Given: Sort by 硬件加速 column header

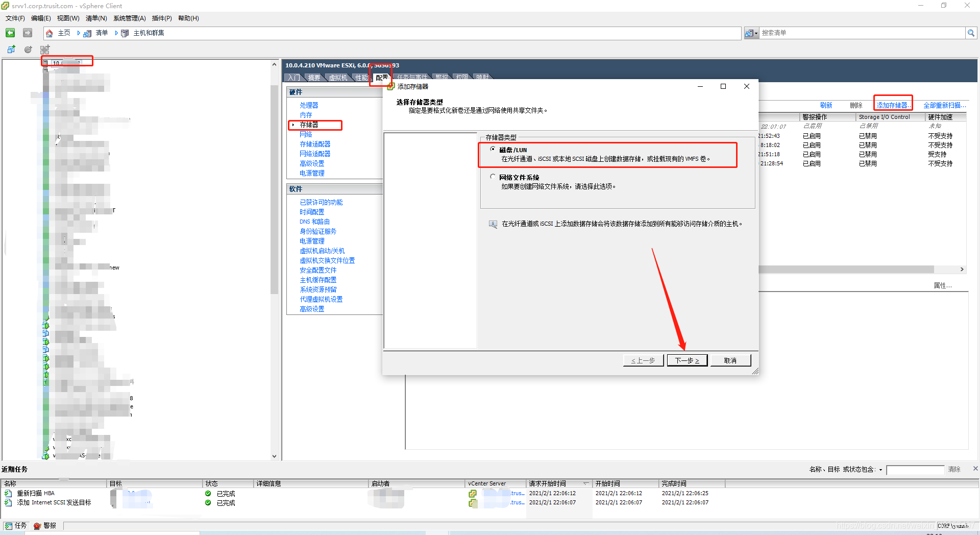Looking at the screenshot, I should pos(946,117).
